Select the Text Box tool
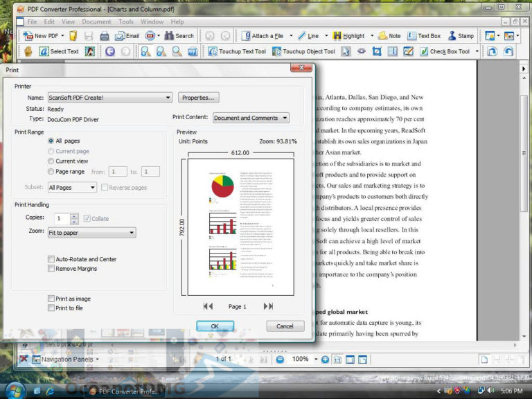The height and width of the screenshot is (399, 532). 424,35
